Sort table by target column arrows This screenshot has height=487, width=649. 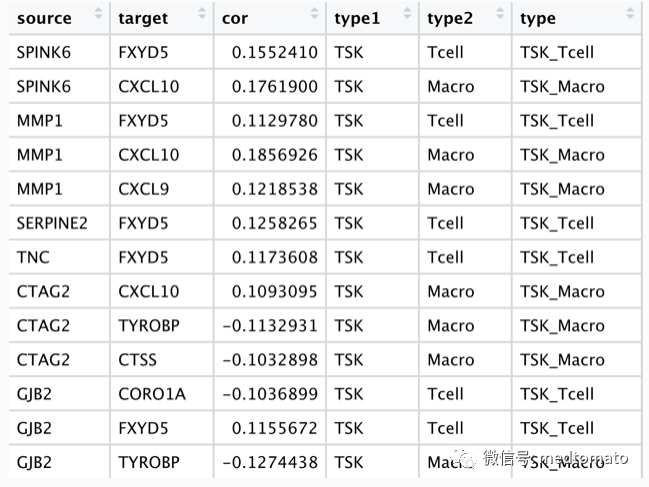[x=202, y=14]
